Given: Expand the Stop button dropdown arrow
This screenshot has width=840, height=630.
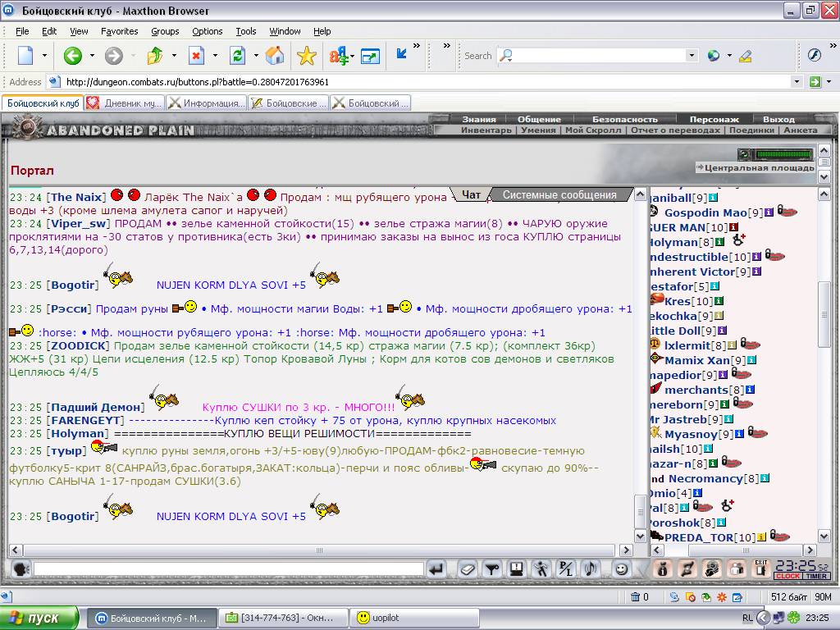Looking at the screenshot, I should 216,55.
